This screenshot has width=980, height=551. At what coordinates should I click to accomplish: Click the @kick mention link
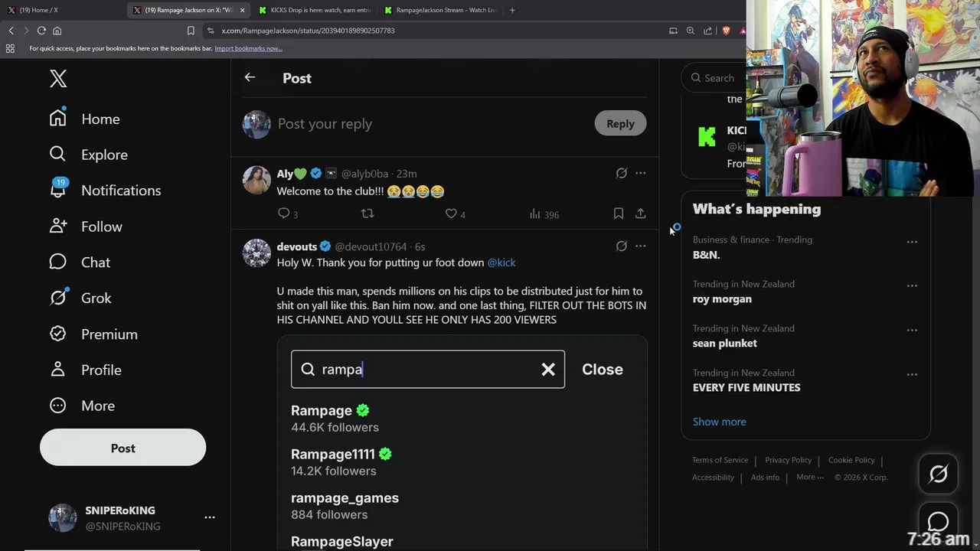pos(501,262)
